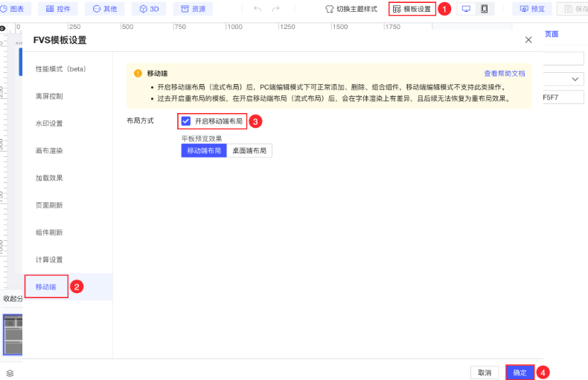Click the 取消 cancel button
This screenshot has width=588, height=380.
pyautogui.click(x=484, y=373)
